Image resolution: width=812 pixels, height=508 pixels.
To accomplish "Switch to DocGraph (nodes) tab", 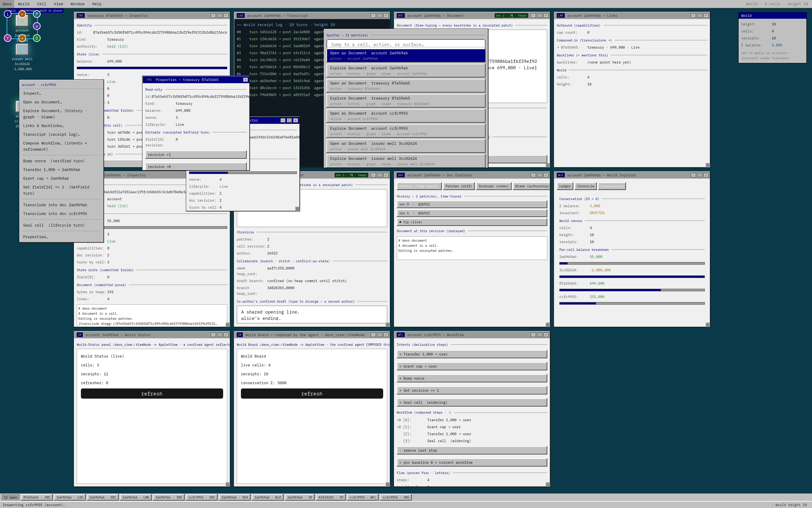I will [x=494, y=186].
